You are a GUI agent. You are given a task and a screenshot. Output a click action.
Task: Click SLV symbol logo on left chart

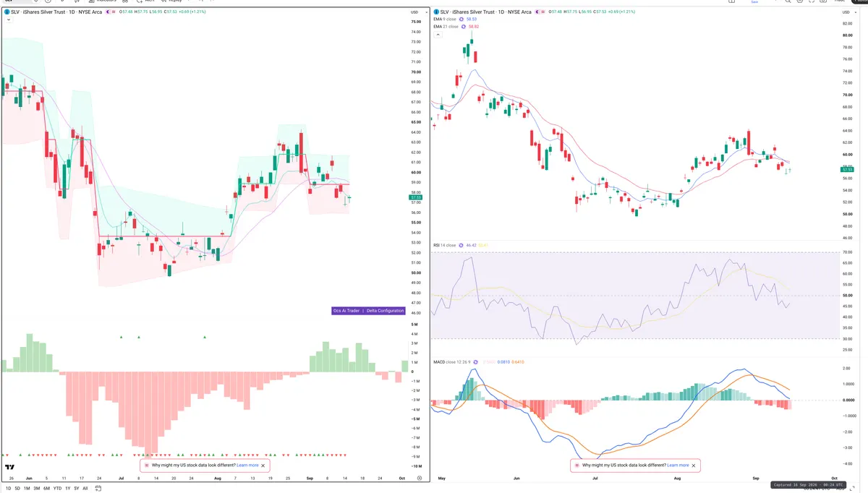[7, 12]
